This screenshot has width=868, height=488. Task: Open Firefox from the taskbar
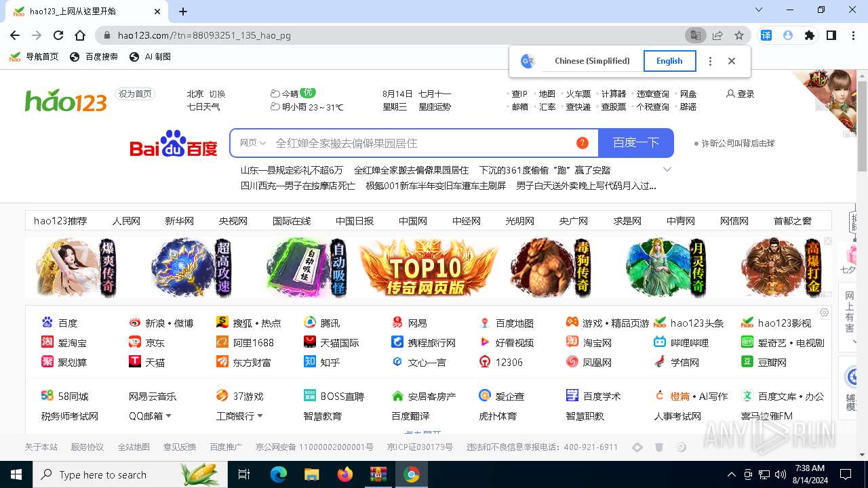coord(345,474)
